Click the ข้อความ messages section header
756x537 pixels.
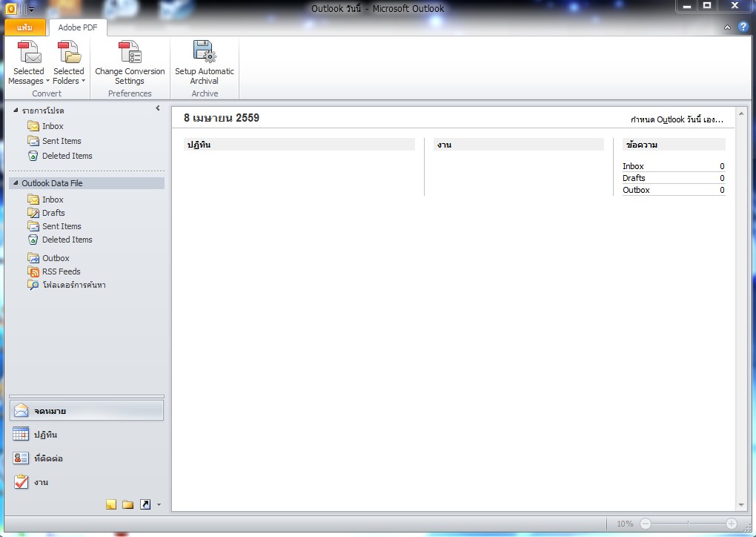pyautogui.click(x=674, y=145)
